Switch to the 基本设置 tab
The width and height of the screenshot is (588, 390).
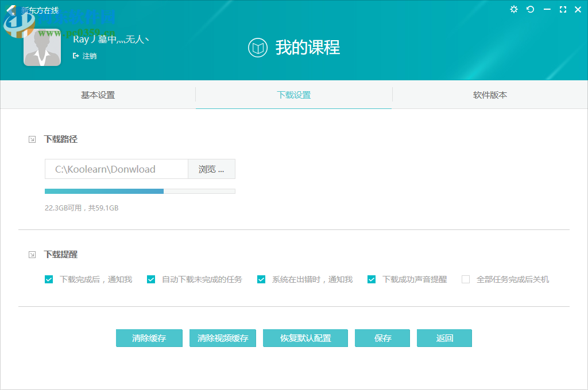pos(98,95)
